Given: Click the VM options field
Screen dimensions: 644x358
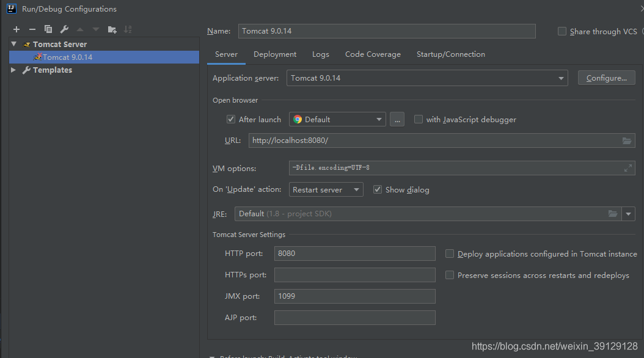Looking at the screenshot, I should tap(462, 168).
